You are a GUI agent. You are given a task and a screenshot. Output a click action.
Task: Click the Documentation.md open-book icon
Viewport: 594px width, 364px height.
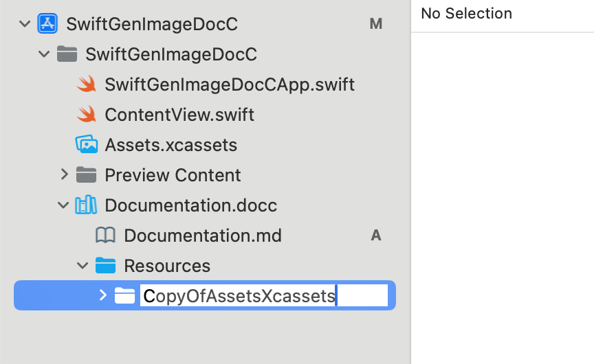click(105, 236)
